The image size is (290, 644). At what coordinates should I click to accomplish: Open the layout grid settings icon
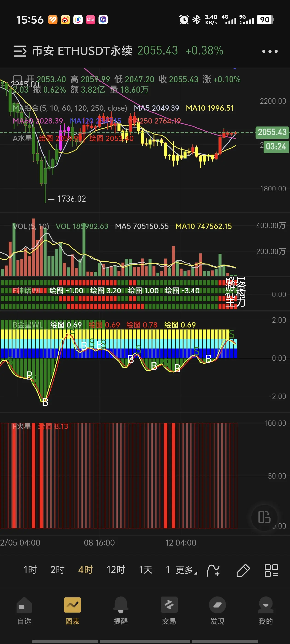[x=272, y=570]
